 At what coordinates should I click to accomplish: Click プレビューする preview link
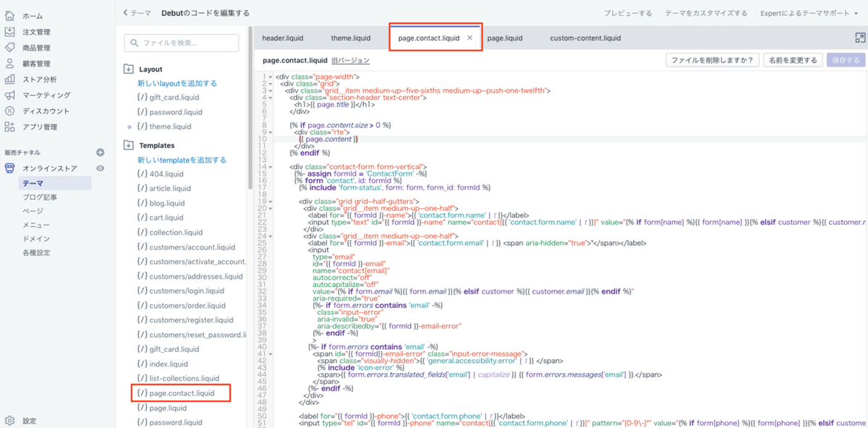pos(628,13)
